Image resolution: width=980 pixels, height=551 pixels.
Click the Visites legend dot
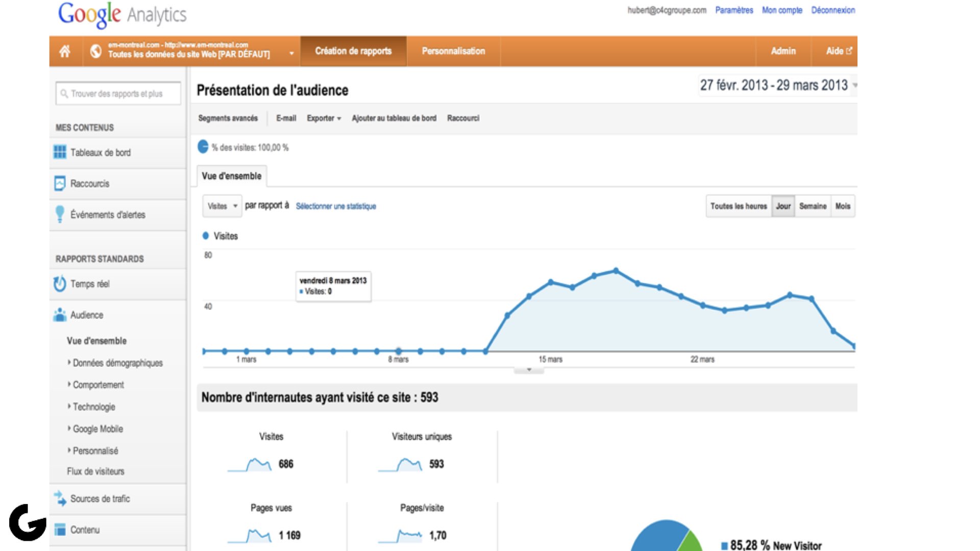coord(206,236)
